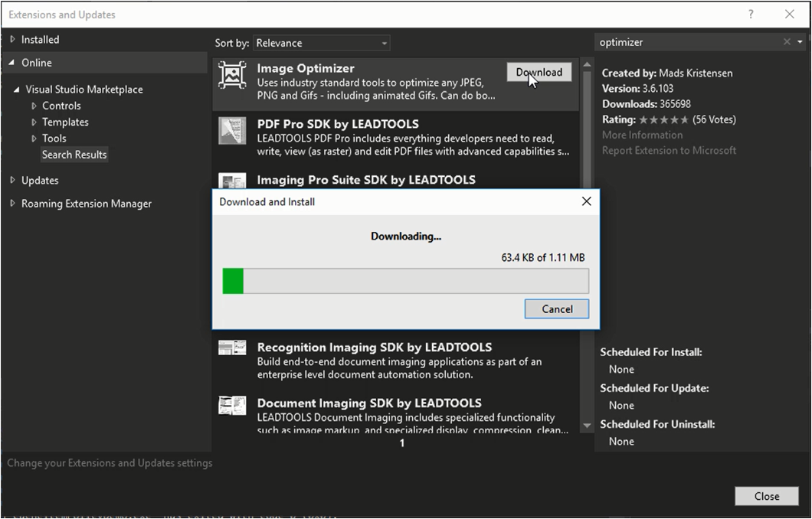Collapse the Online category
Viewport: 812px width, 519px height.
(x=11, y=63)
